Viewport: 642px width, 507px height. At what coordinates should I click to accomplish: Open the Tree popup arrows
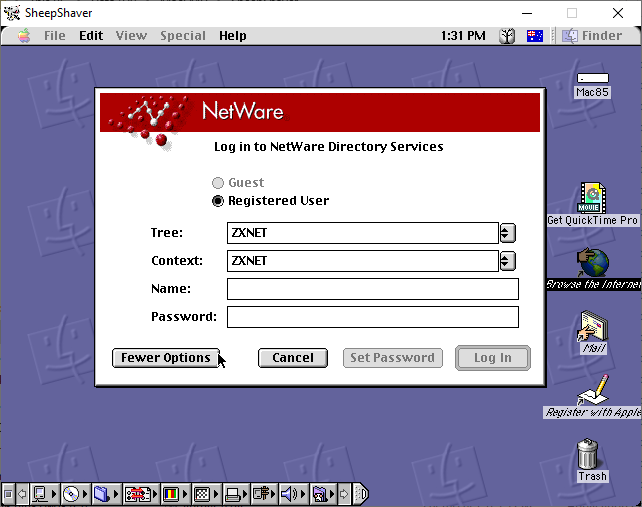[508, 233]
